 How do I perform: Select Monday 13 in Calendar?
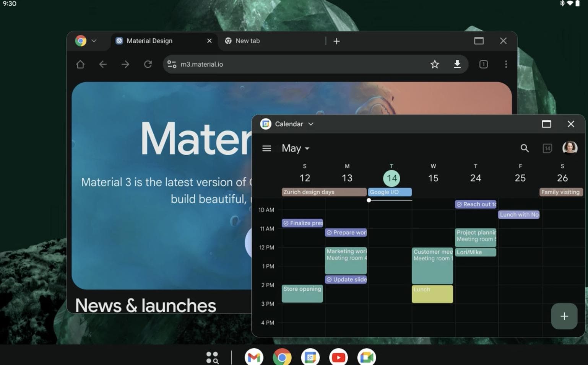pyautogui.click(x=347, y=178)
